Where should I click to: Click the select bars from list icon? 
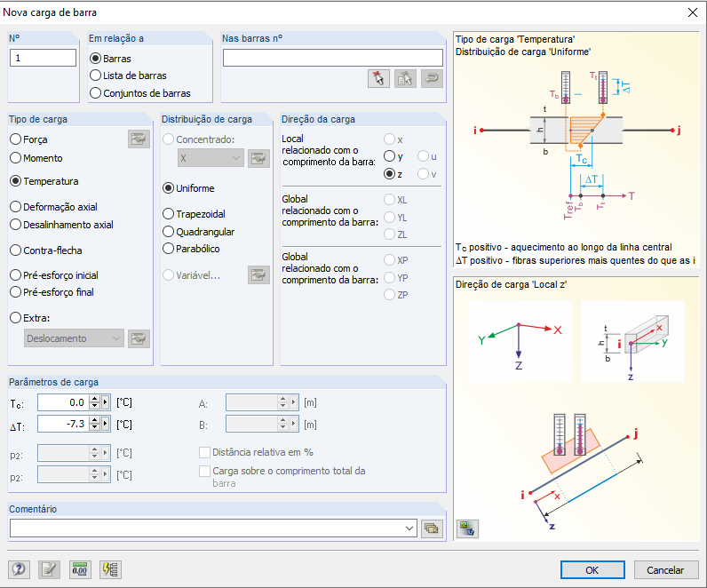click(405, 78)
